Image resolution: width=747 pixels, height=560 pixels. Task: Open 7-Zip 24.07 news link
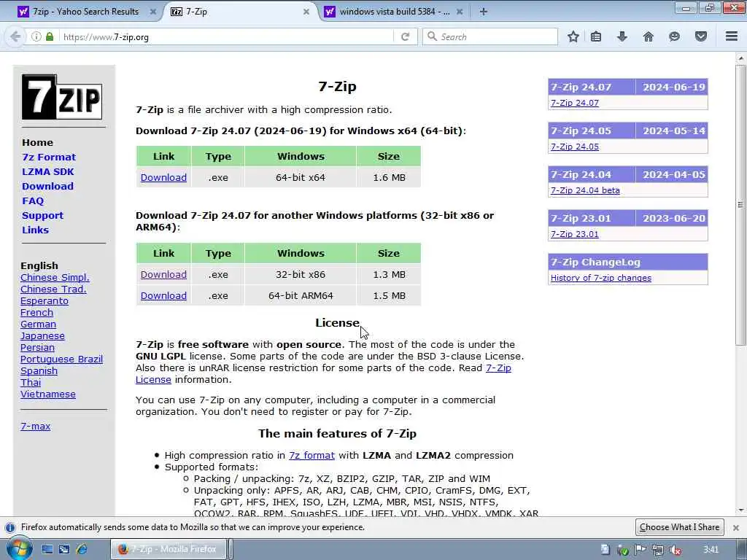575,103
